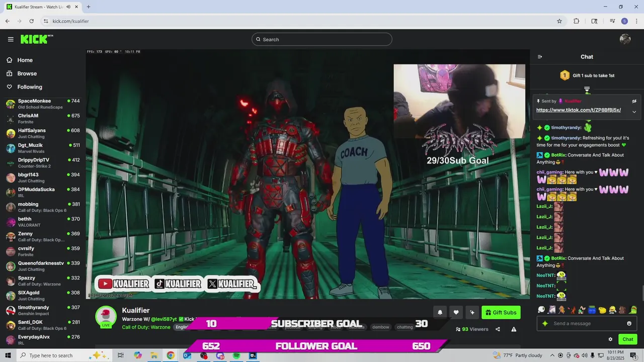
Task: Open cvrsify channel in sidebar
Action: pyautogui.click(x=43, y=251)
